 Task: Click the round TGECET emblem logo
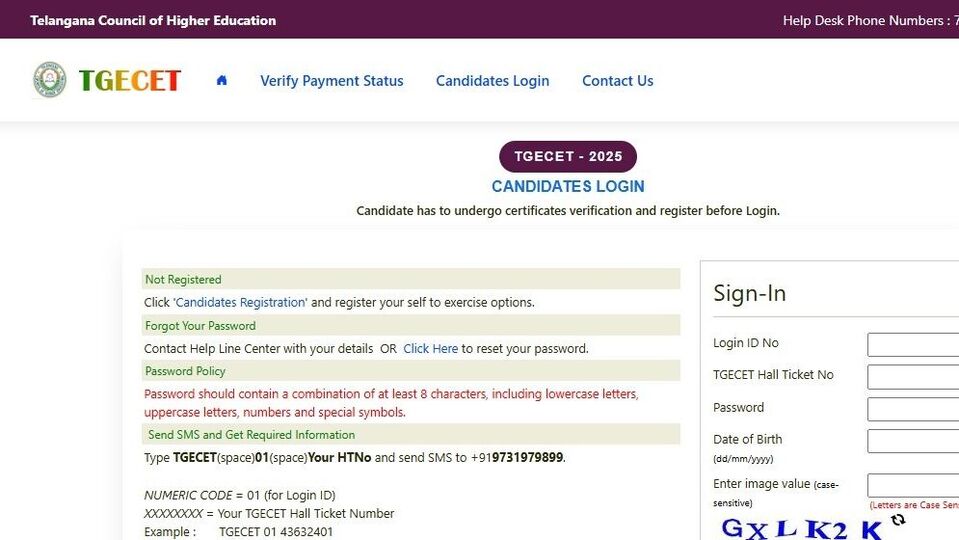tap(50, 80)
